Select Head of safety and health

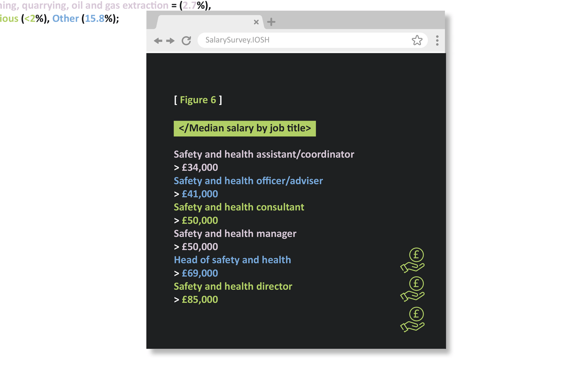click(232, 260)
